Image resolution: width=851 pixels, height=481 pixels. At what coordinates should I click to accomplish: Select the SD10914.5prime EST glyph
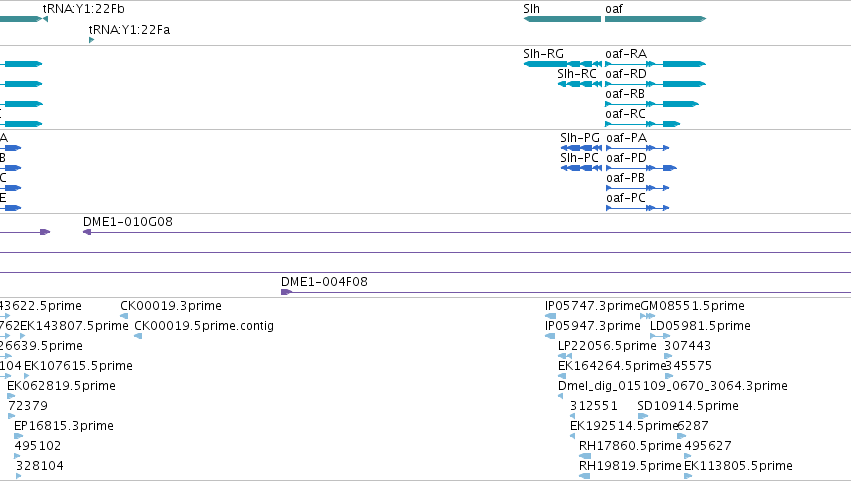point(643,416)
